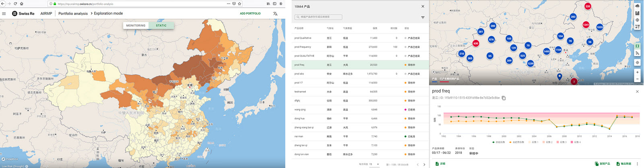Zoom in on the cluster map
Image resolution: width=644 pixels, height=168 pixels.
pos(637,72)
